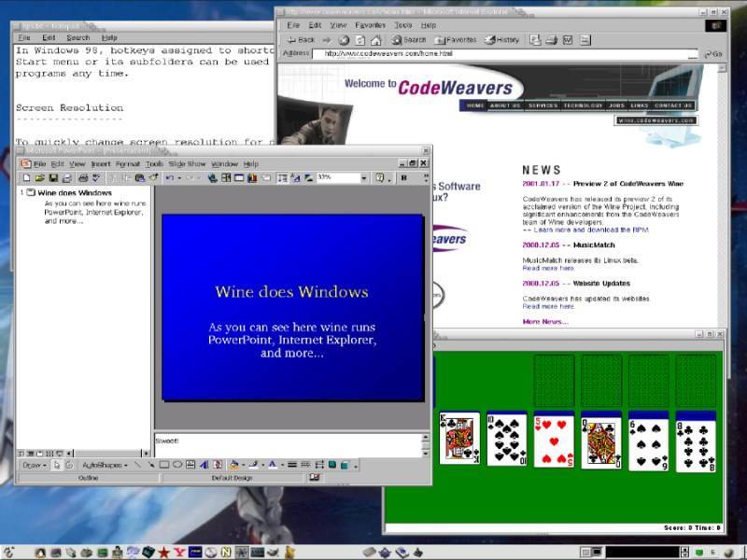This screenshot has height=560, width=747.
Task: Click the King of Clubs card in Solitaire
Action: click(x=459, y=439)
